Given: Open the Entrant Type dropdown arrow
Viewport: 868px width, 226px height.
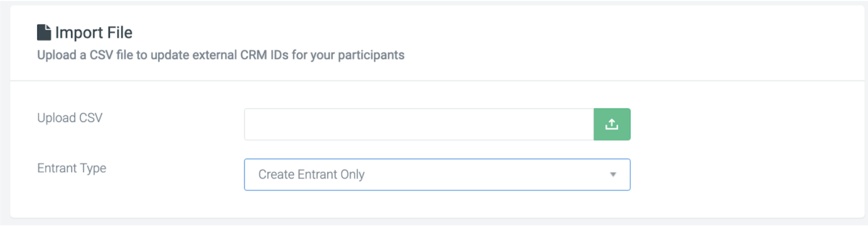Looking at the screenshot, I should [613, 174].
